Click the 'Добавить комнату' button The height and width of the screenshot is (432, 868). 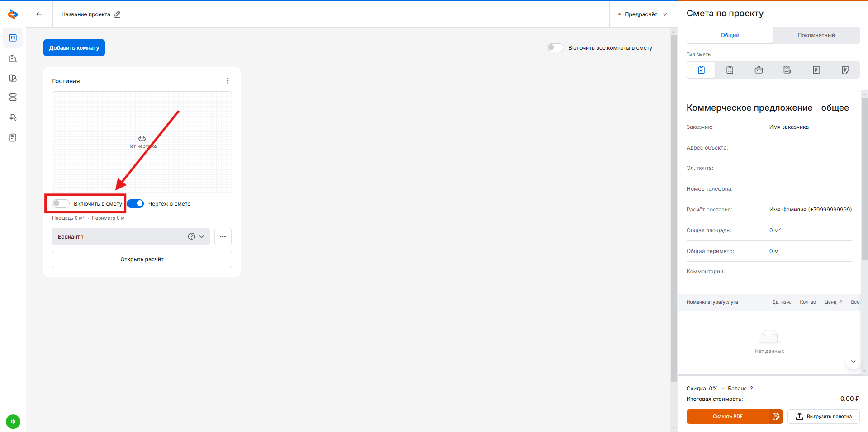tap(74, 48)
